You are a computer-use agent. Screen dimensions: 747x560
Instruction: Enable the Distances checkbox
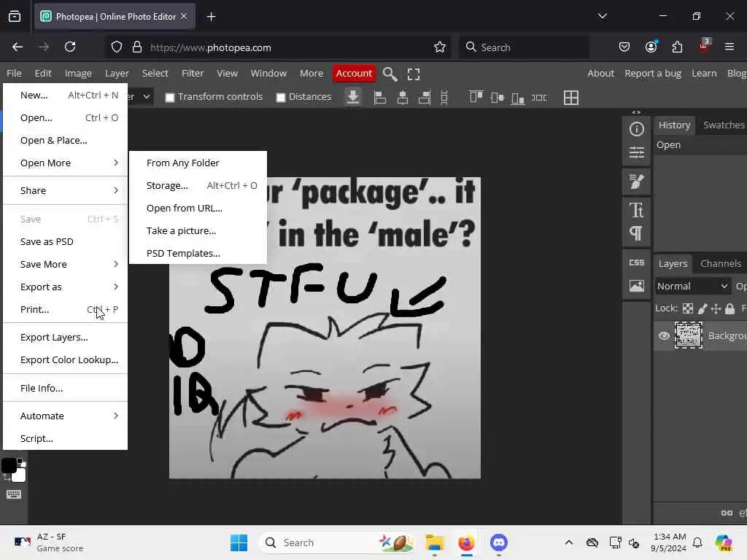[x=281, y=98]
